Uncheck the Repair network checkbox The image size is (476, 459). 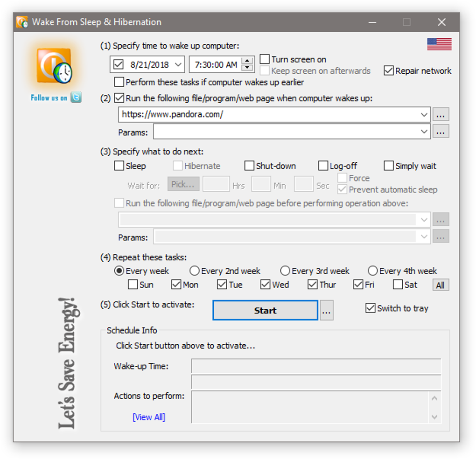click(389, 70)
